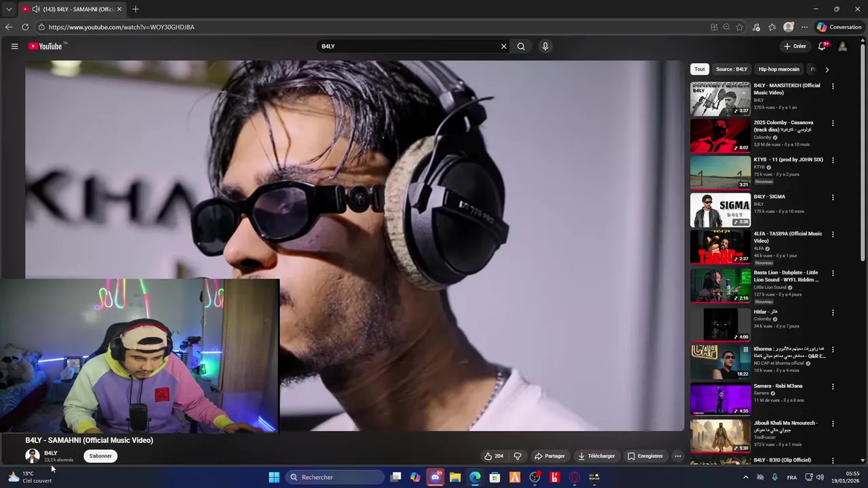
Task: Clear the search box with the X icon
Action: pyautogui.click(x=504, y=46)
